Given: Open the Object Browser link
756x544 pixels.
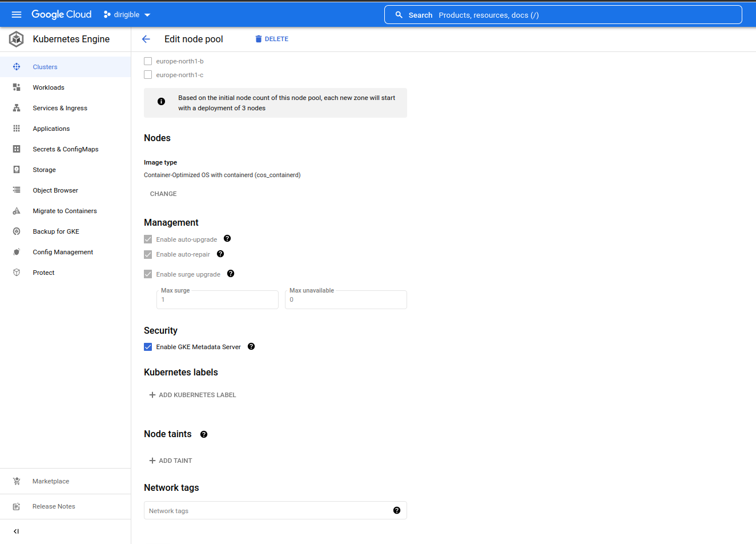Looking at the screenshot, I should click(55, 190).
